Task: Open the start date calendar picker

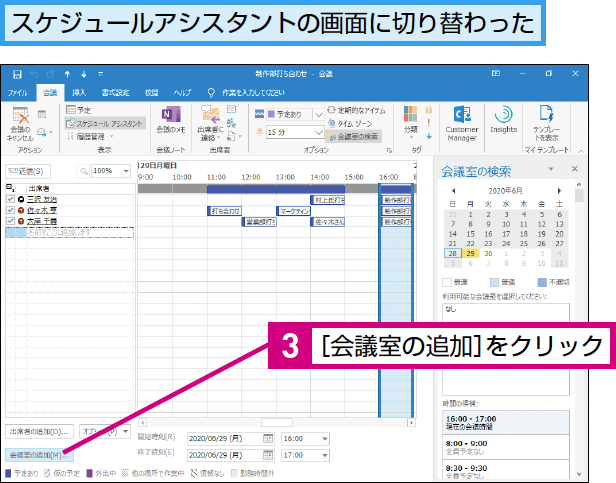Action: tap(267, 438)
